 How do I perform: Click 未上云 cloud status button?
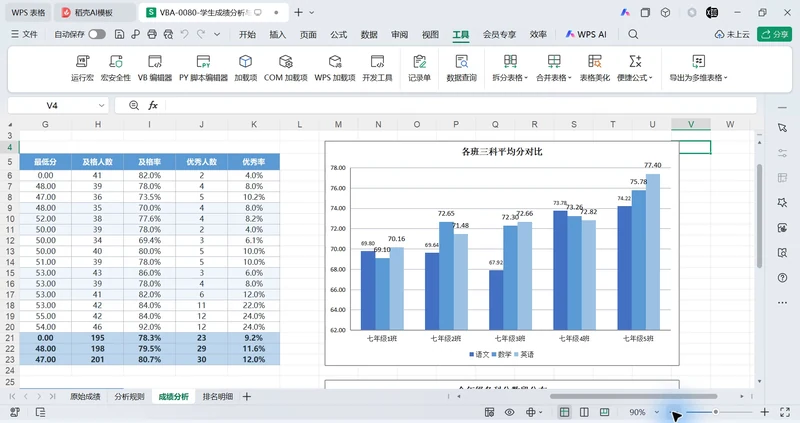(x=732, y=34)
